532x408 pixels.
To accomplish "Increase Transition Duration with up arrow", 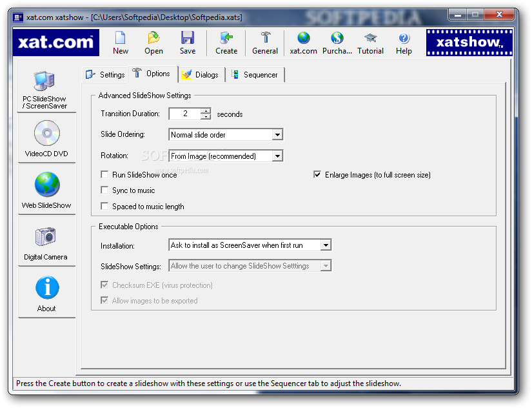I will (x=206, y=111).
